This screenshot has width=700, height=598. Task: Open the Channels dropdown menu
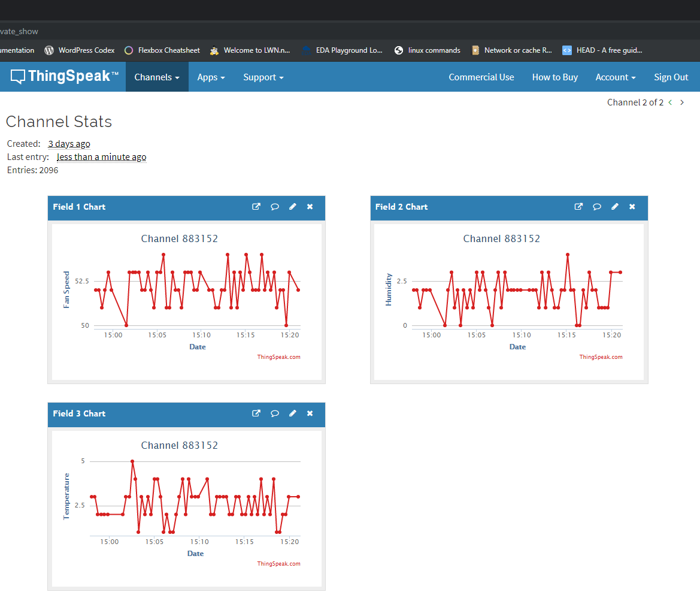pos(157,77)
